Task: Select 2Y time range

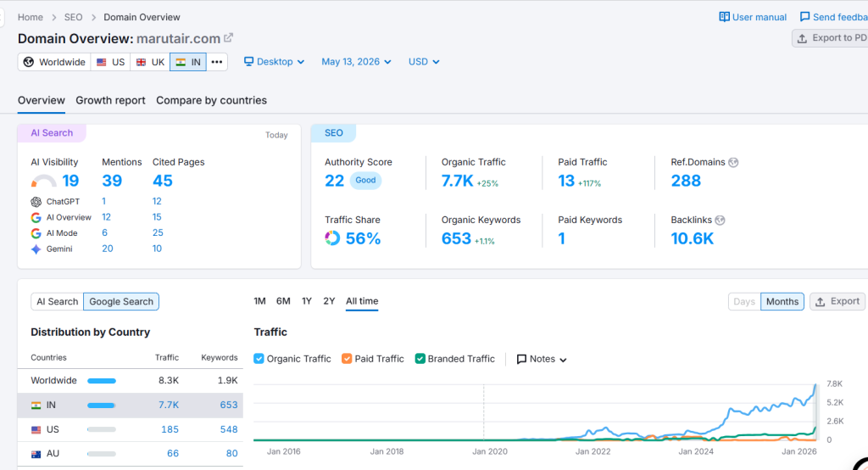Action: point(330,301)
